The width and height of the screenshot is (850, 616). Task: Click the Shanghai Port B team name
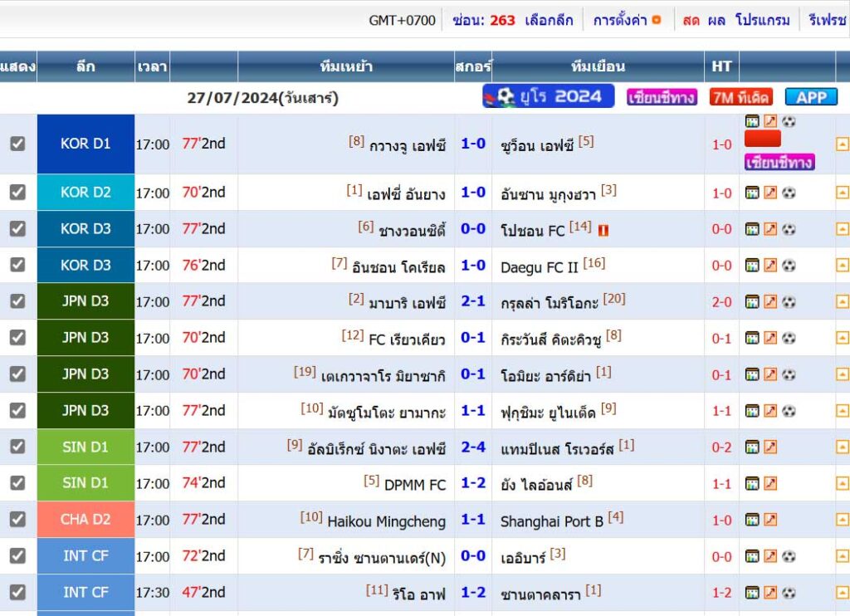click(551, 521)
